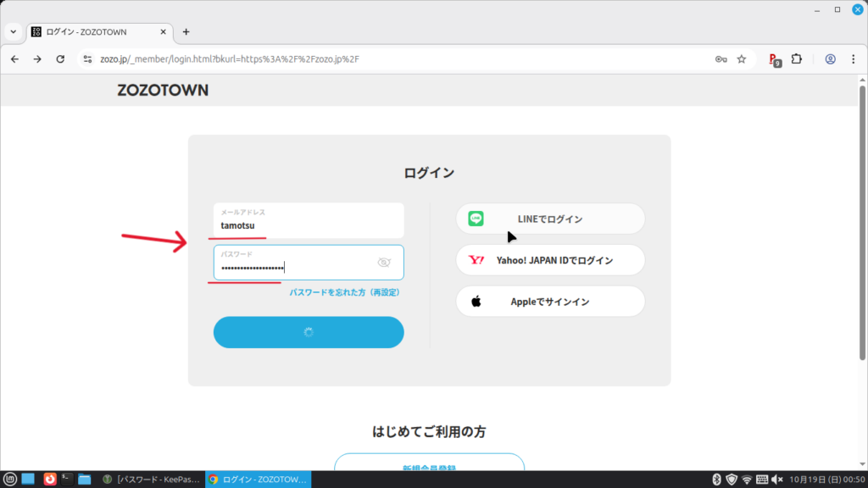Toggle password visibility eye icon
868x488 pixels.
coord(383,263)
